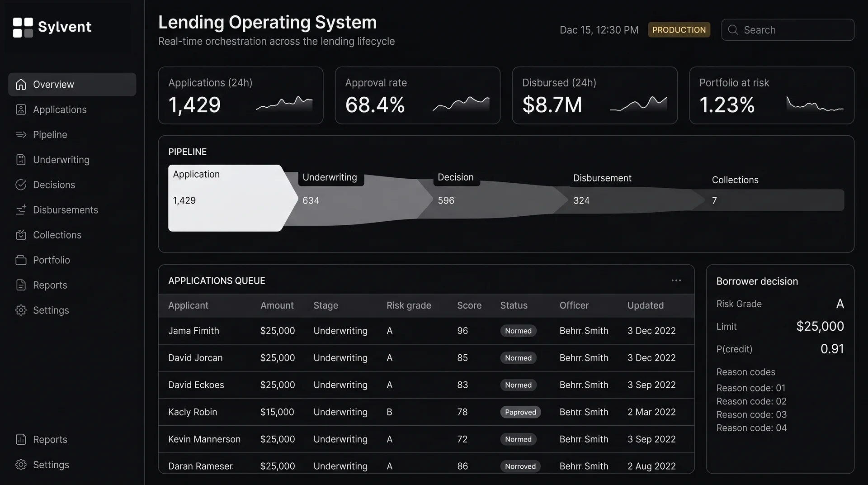Sort the queue by Score column header

469,305
